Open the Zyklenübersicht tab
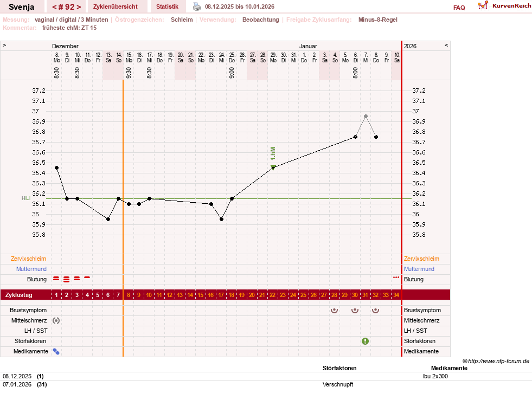The image size is (532, 400). click(x=116, y=7)
